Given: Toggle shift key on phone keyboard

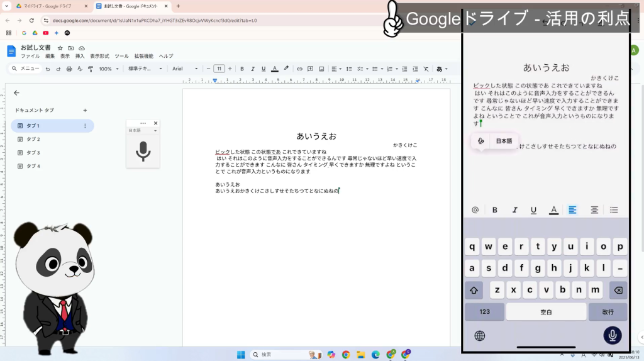Looking at the screenshot, I should (x=474, y=290).
